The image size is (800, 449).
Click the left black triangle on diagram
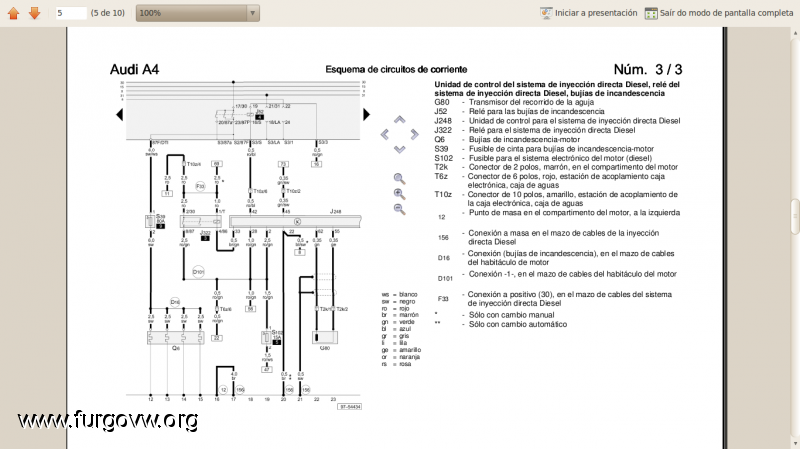(119, 115)
